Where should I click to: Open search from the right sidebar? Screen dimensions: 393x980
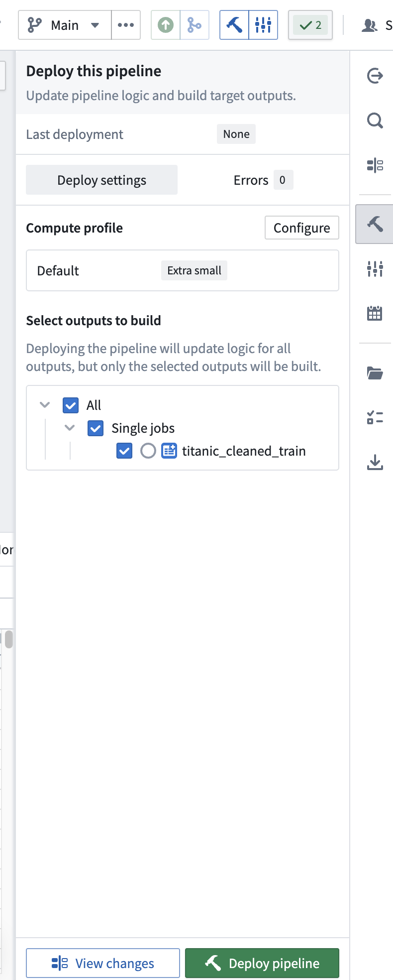point(375,121)
